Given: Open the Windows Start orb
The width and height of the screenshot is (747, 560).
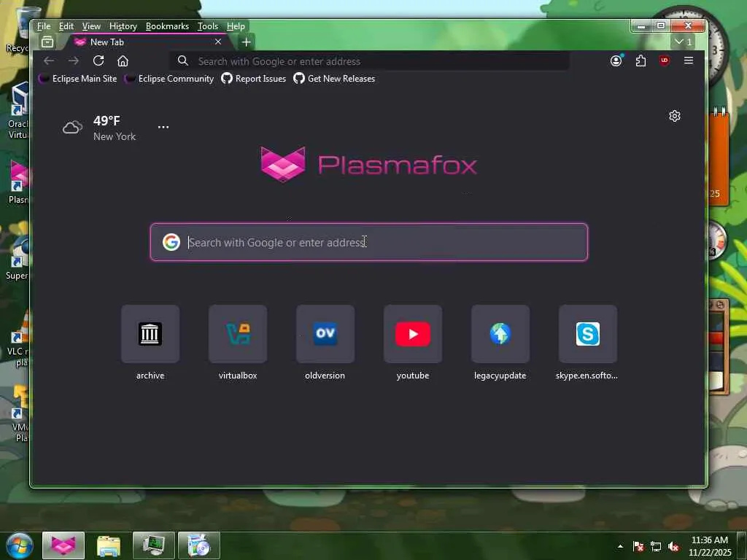Looking at the screenshot, I should click(20, 545).
